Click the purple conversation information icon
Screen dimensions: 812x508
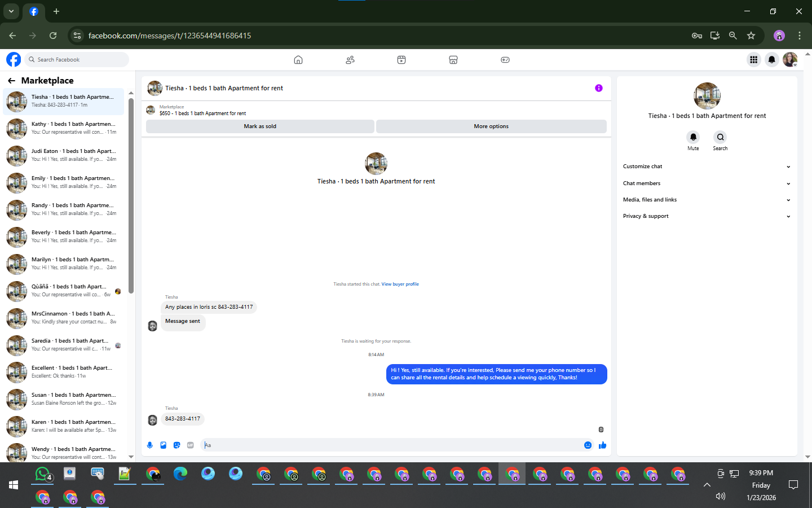click(x=599, y=88)
